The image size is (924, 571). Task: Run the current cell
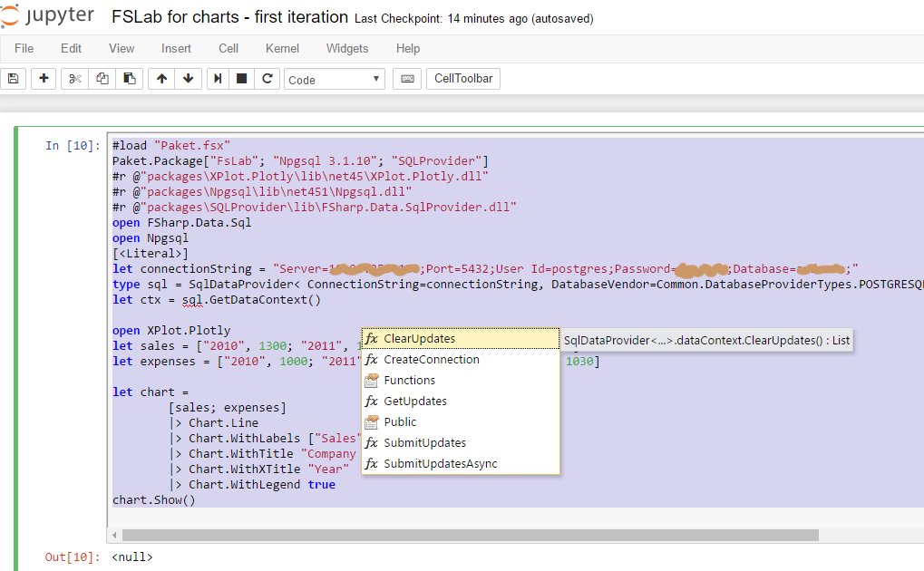(216, 79)
